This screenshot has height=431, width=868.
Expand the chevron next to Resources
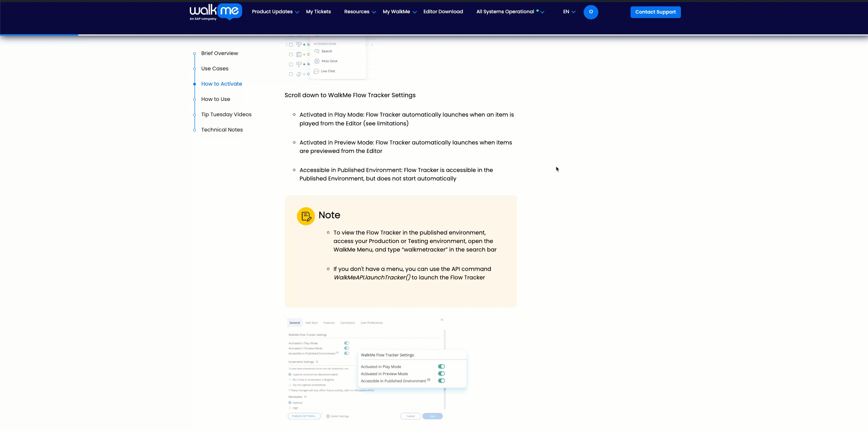[374, 12]
